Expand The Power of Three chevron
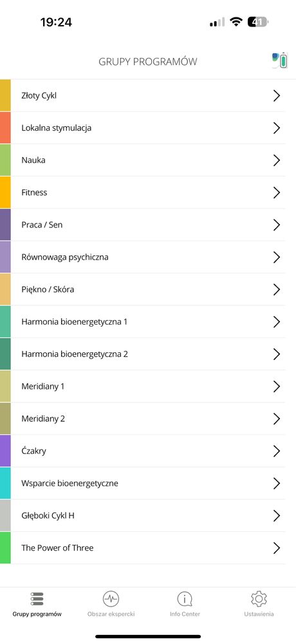This screenshot has width=296, height=644. (x=277, y=548)
